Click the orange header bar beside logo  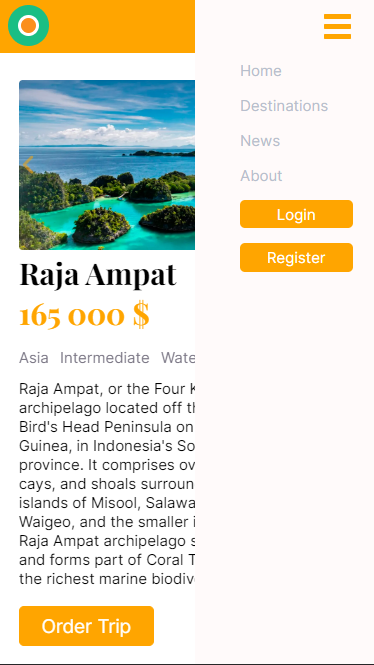tap(122, 26)
